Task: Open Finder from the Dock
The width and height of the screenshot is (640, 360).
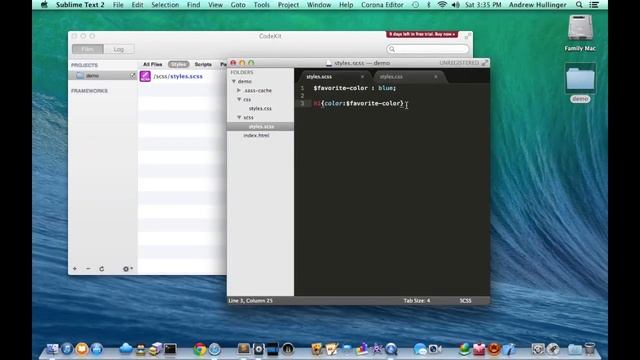Action: click(x=53, y=349)
